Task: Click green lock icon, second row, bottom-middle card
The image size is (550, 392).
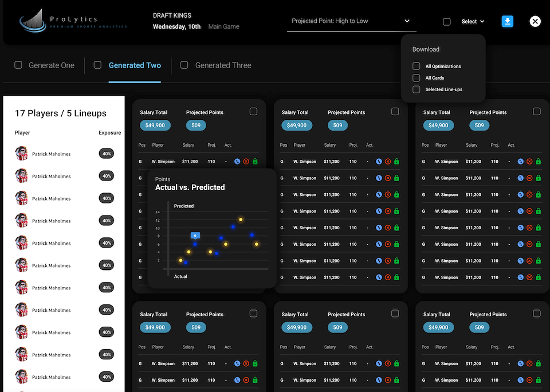Action: pyautogui.click(x=396, y=380)
